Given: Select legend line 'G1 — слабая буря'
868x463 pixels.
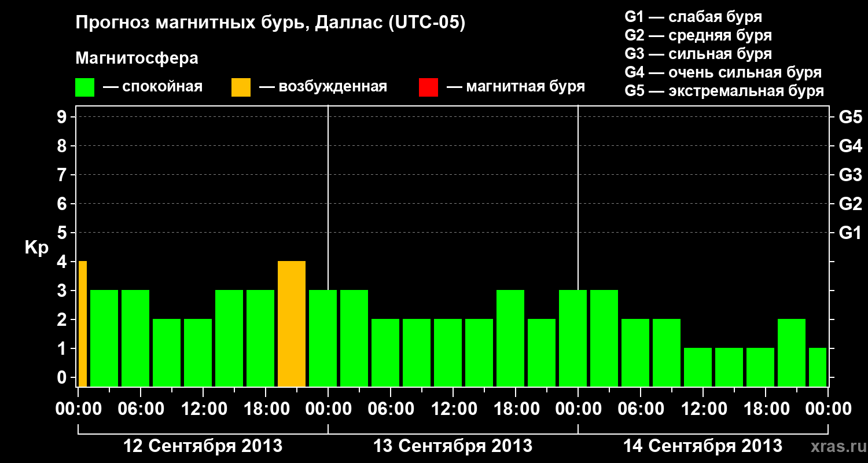Looking at the screenshot, I should coord(693,17).
